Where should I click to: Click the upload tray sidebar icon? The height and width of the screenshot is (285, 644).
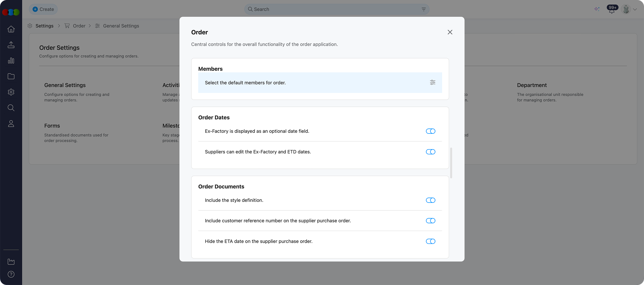11,45
